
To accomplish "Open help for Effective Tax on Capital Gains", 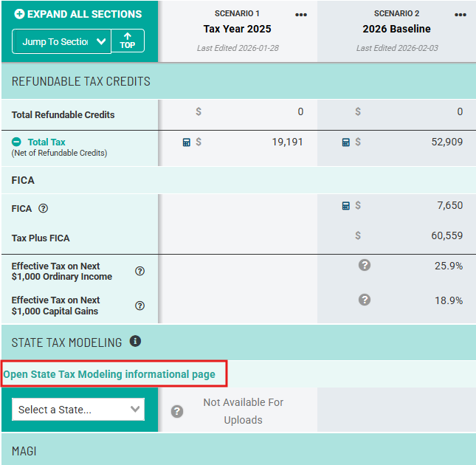I will click(x=139, y=306).
